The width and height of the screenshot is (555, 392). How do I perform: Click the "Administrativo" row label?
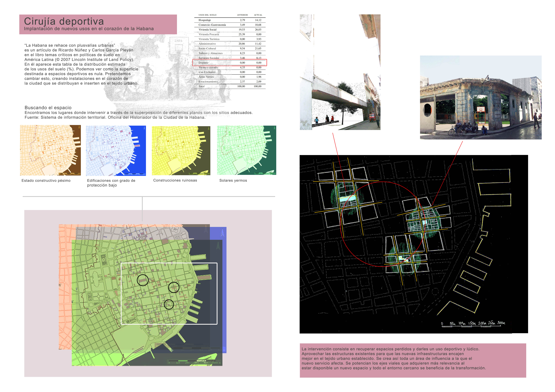click(207, 44)
